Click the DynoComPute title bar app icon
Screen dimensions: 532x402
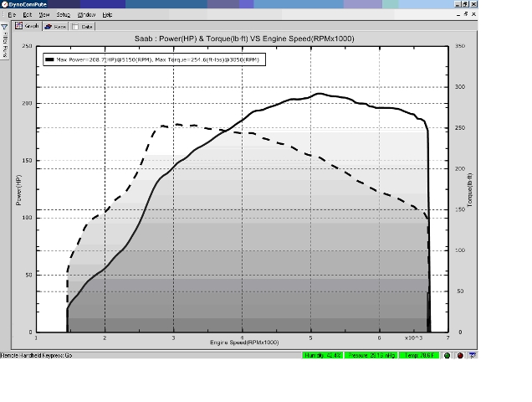[4, 5]
